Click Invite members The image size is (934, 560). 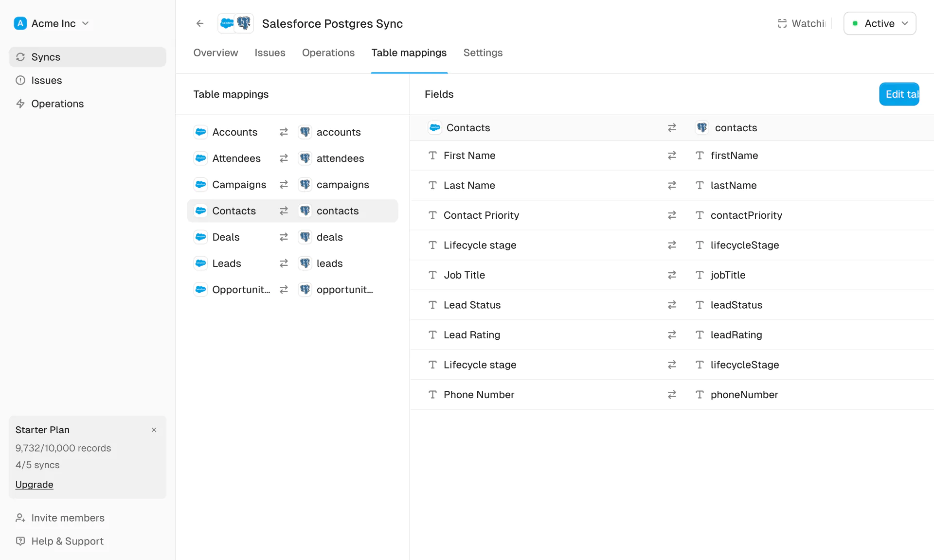coord(60,518)
